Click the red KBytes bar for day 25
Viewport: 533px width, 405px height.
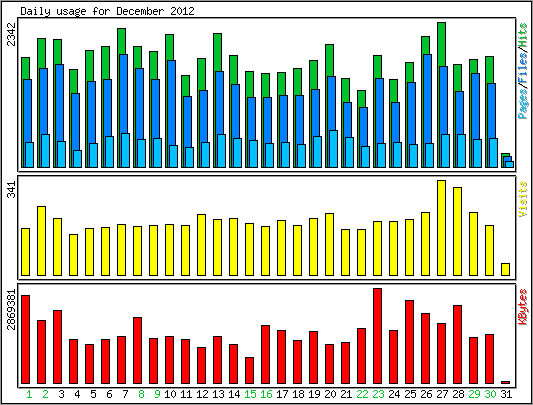[410, 342]
